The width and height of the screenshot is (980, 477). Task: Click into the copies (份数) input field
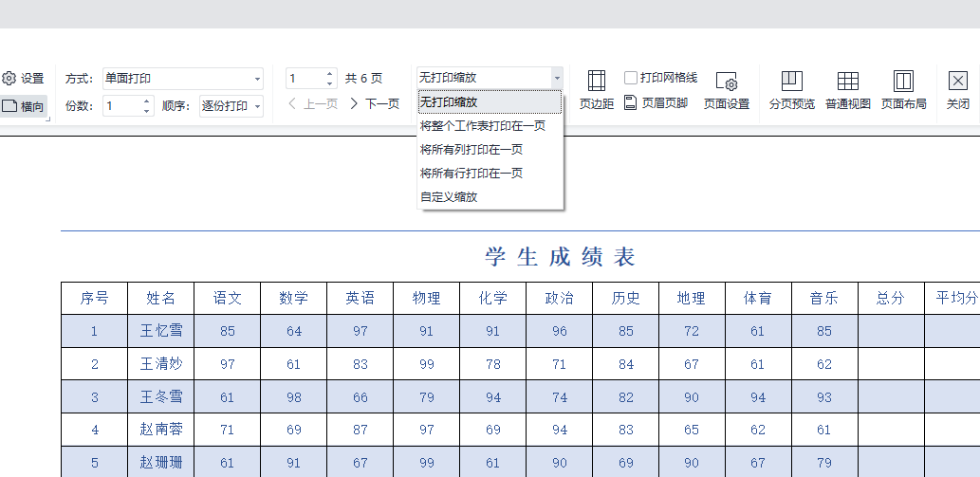click(x=121, y=106)
